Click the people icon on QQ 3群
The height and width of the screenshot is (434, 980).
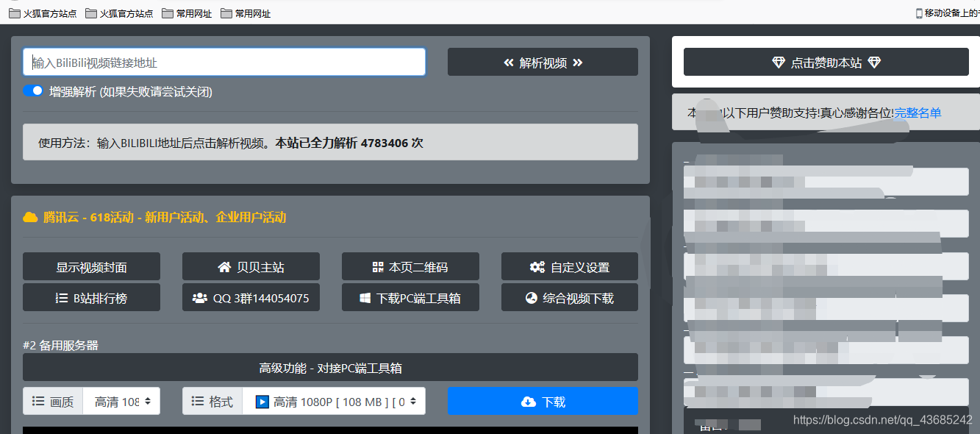coord(199,298)
